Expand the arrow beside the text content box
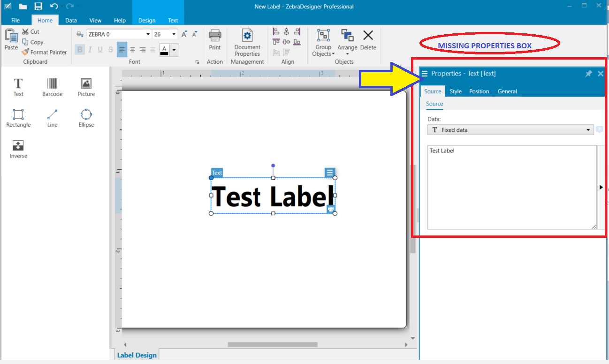The image size is (609, 364). (601, 187)
